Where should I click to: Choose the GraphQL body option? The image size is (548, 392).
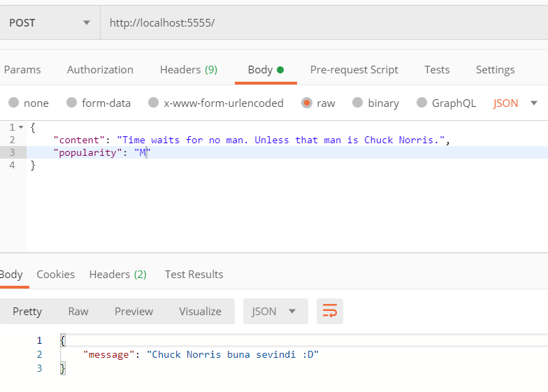coord(421,103)
